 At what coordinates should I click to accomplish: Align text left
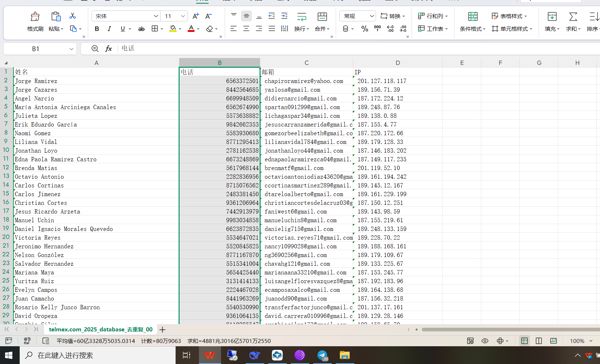coord(233,29)
